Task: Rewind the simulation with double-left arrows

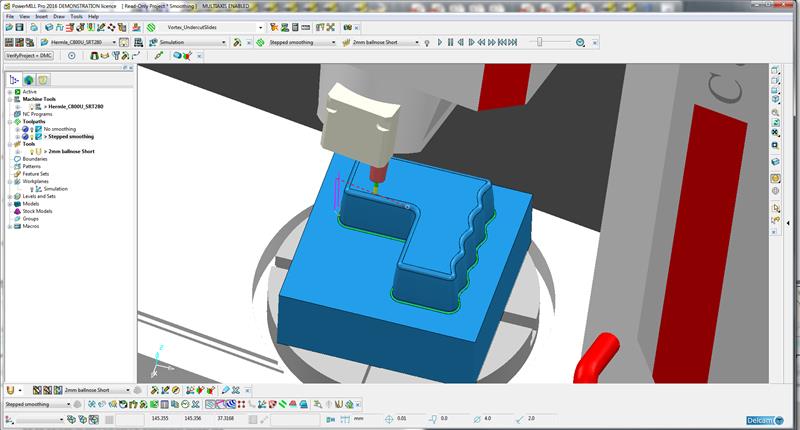Action: pyautogui.click(x=481, y=42)
